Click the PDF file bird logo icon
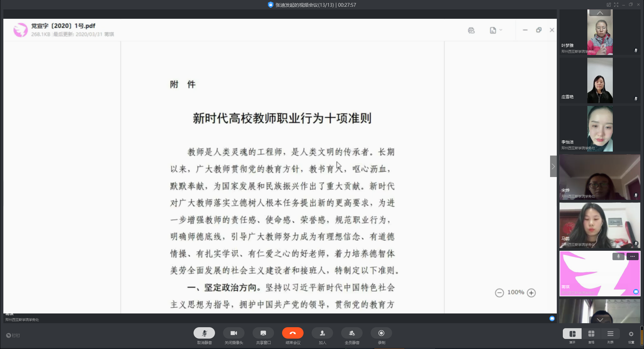Screen dimensions: 644x349 pos(20,30)
